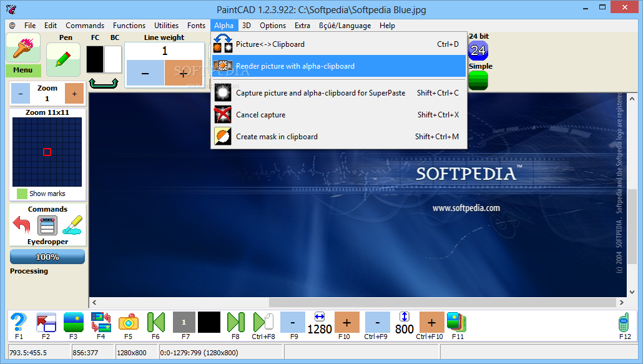643x364 pixels.
Task: Decrease Line weight with minus button
Action: [145, 74]
